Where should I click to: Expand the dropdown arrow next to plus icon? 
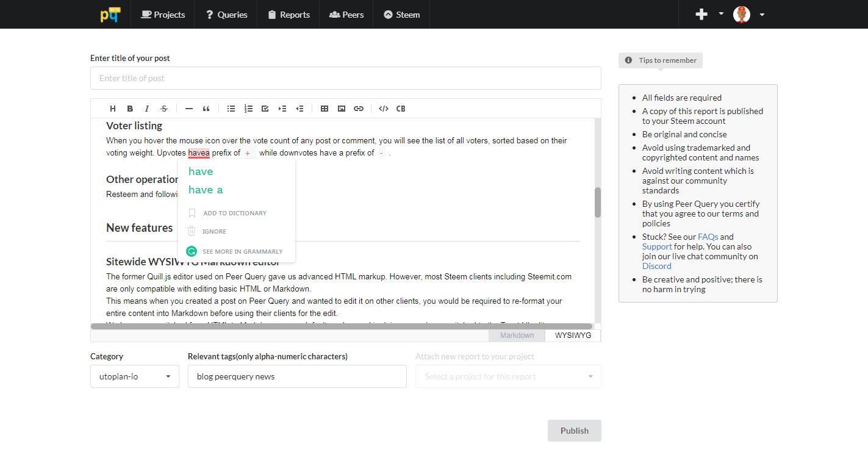pyautogui.click(x=721, y=15)
